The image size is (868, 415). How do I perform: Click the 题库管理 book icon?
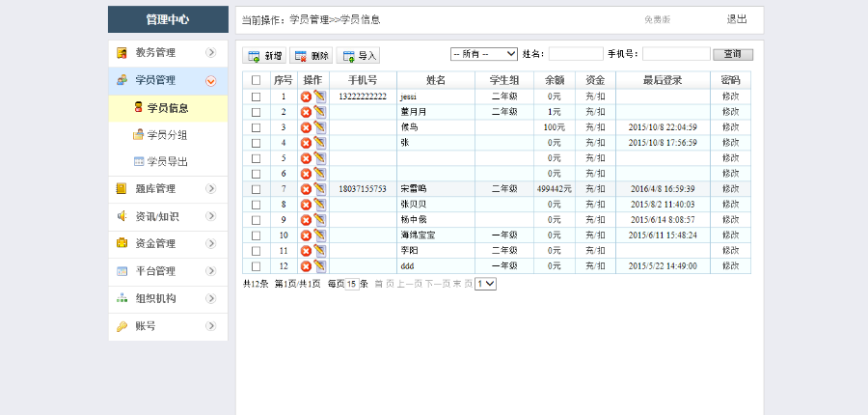click(122, 189)
